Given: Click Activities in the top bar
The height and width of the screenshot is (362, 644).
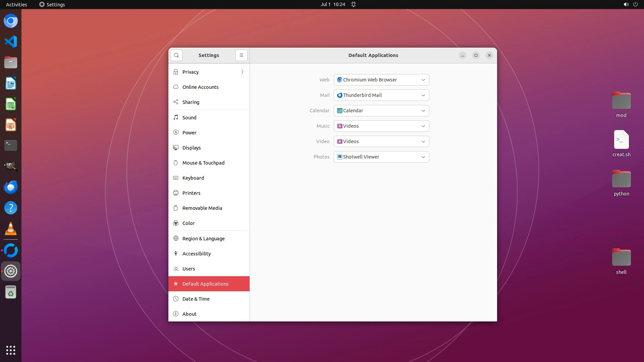Looking at the screenshot, I should pos(16,4).
